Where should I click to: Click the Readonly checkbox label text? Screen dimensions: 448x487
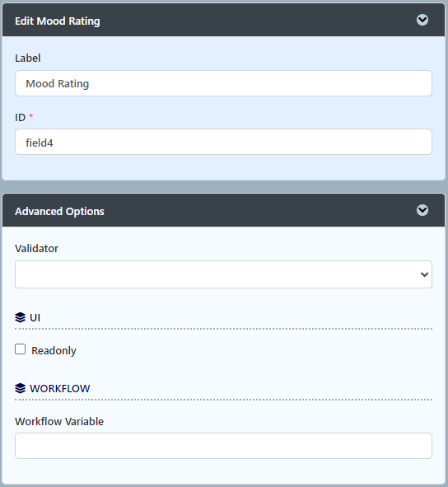coord(54,351)
